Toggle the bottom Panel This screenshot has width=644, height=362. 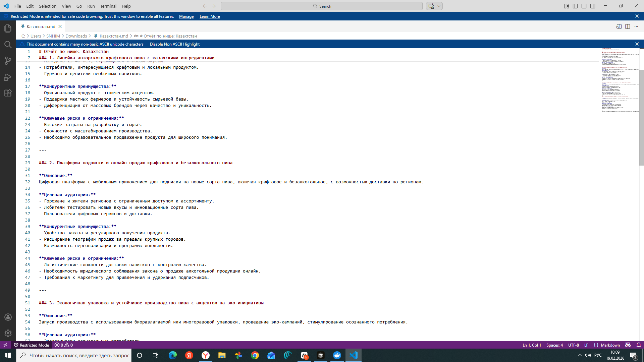coord(584,6)
